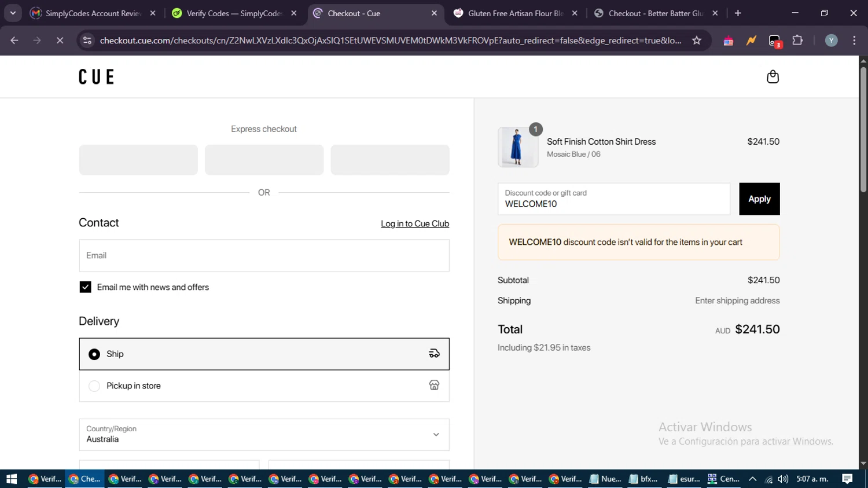The width and height of the screenshot is (868, 488).
Task: Open the yellow lightning bolt extension
Action: pyautogui.click(x=751, y=41)
